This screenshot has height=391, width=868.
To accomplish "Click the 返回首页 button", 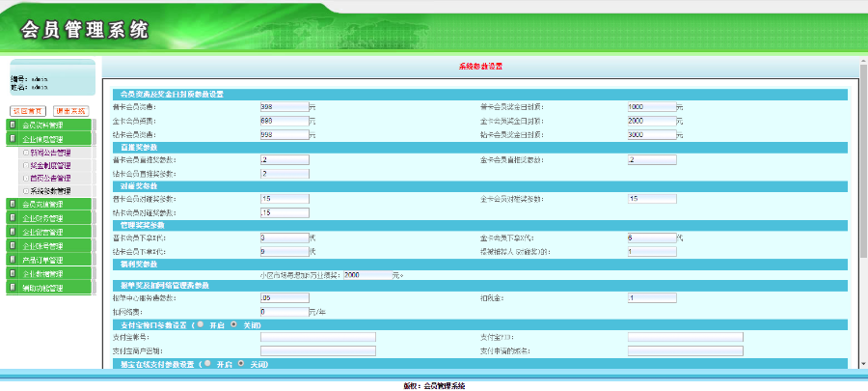I will pos(28,111).
